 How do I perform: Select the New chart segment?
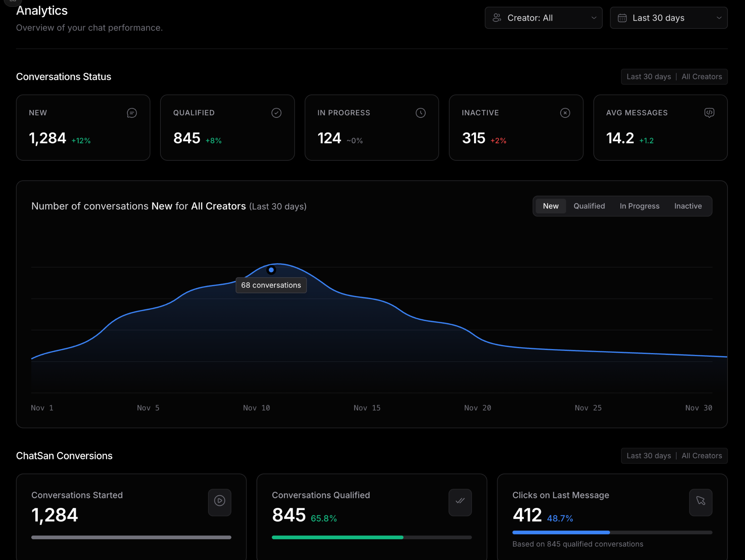click(x=551, y=206)
